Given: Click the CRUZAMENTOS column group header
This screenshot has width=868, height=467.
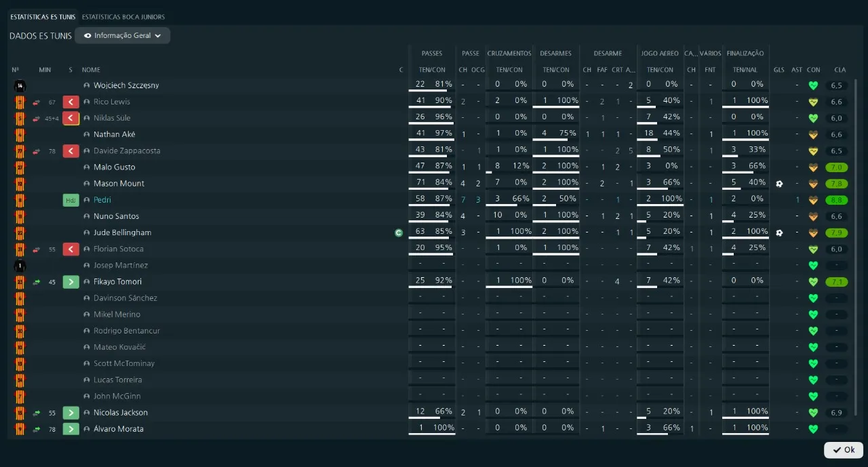Looking at the screenshot, I should click(x=509, y=54).
